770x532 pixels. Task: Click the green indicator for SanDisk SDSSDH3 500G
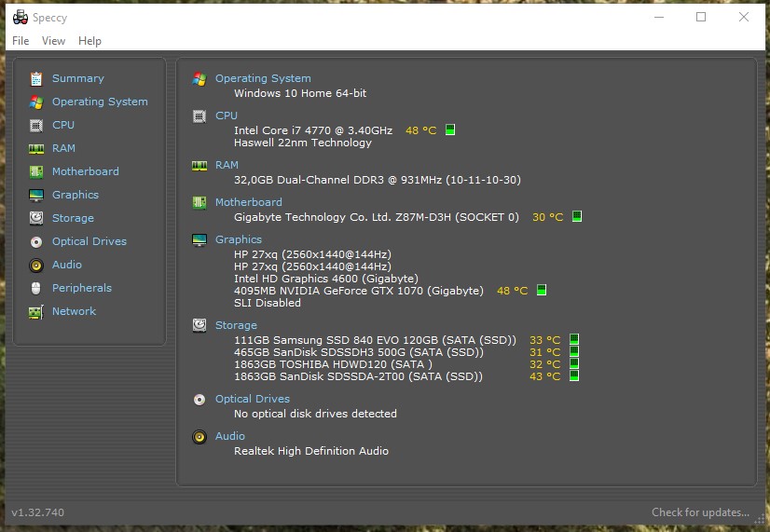click(x=574, y=351)
